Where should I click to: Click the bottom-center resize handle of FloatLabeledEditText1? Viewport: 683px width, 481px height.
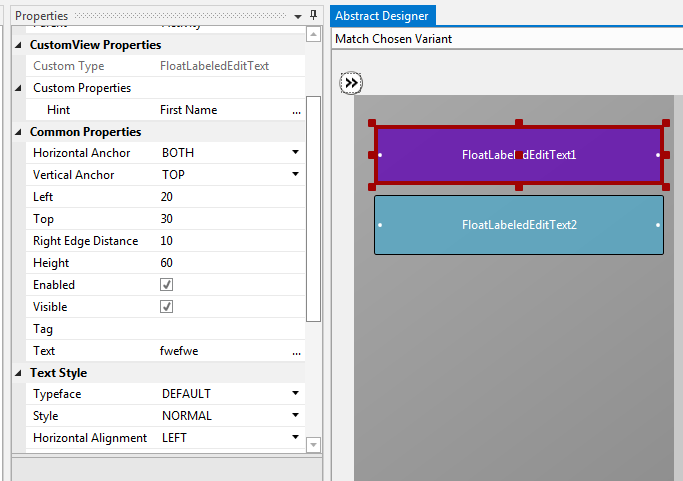(x=519, y=187)
